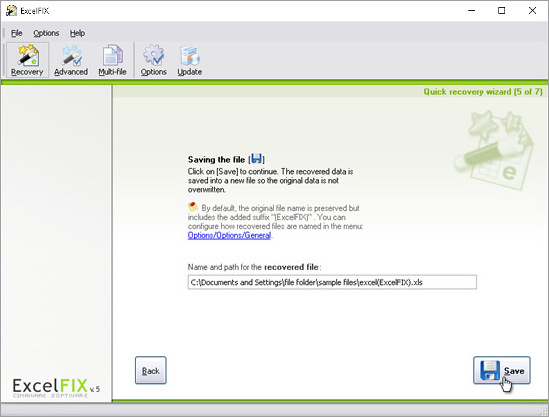
Task: Select the Recovery wizard toolbar icon
Action: point(27,60)
